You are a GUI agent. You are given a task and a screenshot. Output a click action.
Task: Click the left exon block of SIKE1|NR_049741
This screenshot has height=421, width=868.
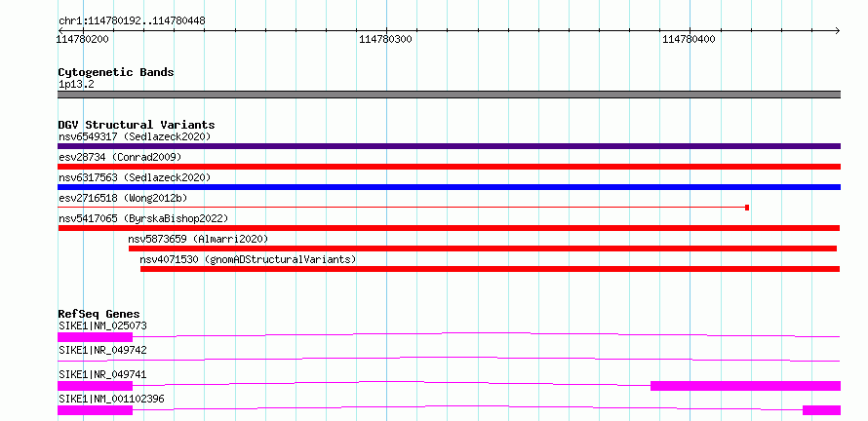[96, 386]
